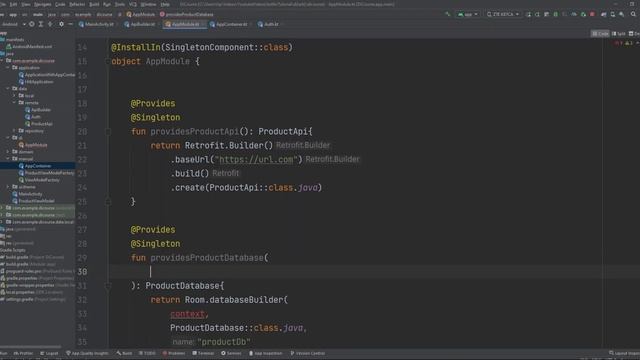640x360 pixels.
Task: Select HiltApplication file in project tree
Action: coord(36,82)
